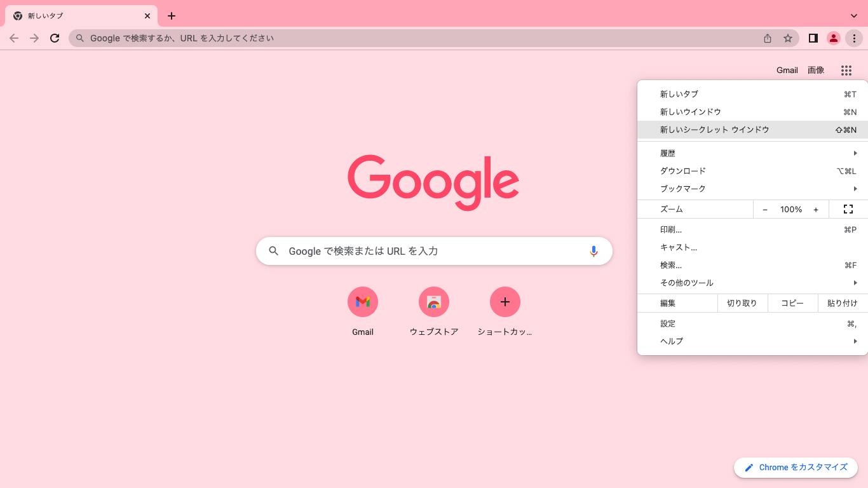Click the three-dot Chrome menu icon
Screen dimensions: 868x488
point(854,38)
